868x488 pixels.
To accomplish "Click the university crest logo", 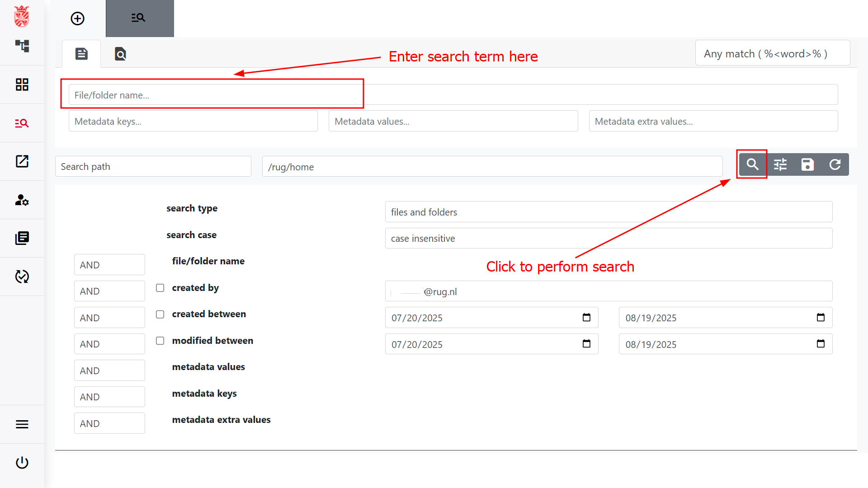I will [x=22, y=17].
